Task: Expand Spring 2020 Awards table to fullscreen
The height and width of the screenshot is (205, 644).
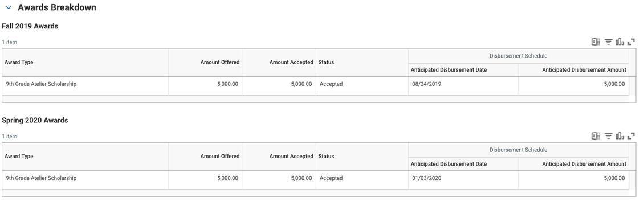Action: [631, 136]
